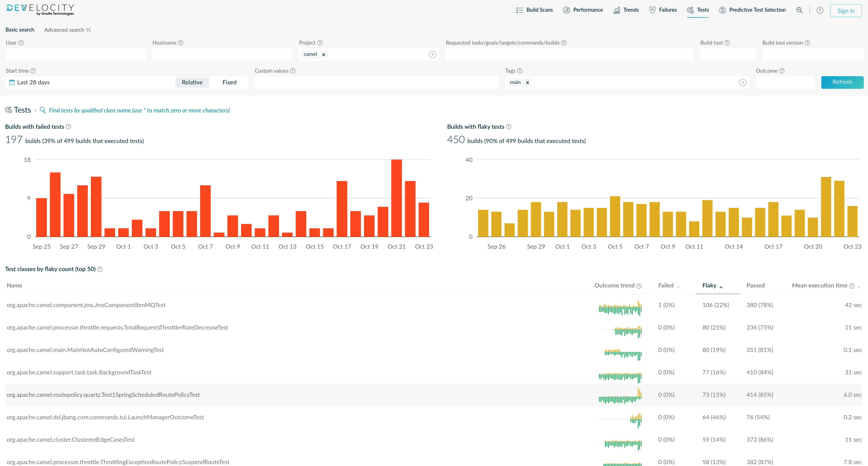Click the help icon next to Build tool version
This screenshot has height=466, width=868.
[807, 43]
